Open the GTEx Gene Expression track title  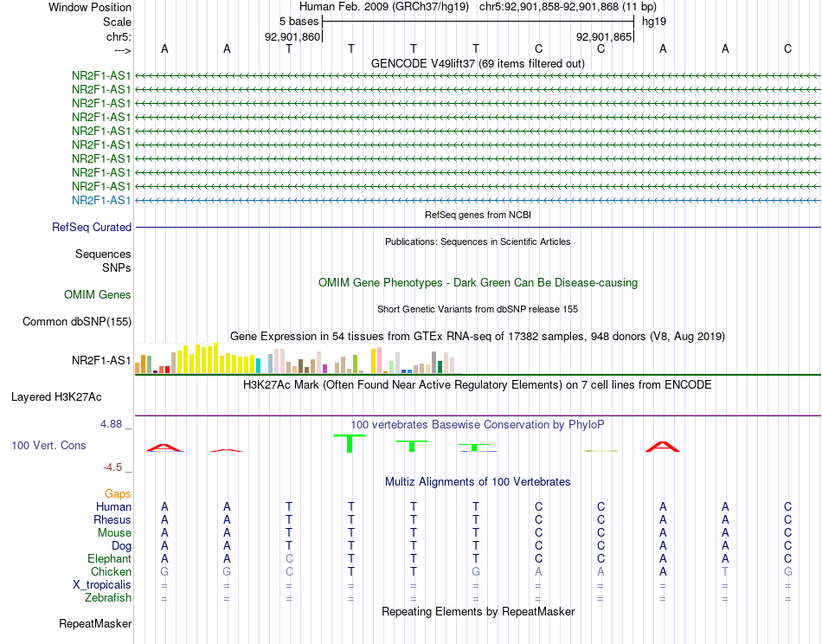pos(478,336)
